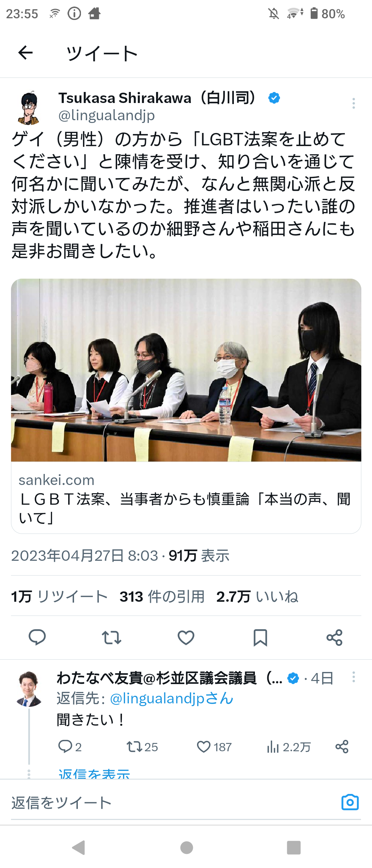The width and height of the screenshot is (372, 868).
Task: Share the main tweet via share icon
Action: coord(334,638)
